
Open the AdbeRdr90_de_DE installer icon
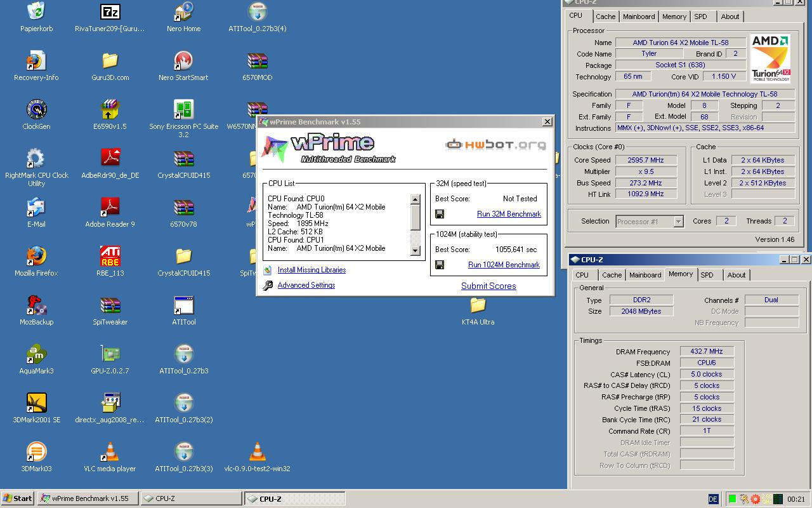pos(110,158)
